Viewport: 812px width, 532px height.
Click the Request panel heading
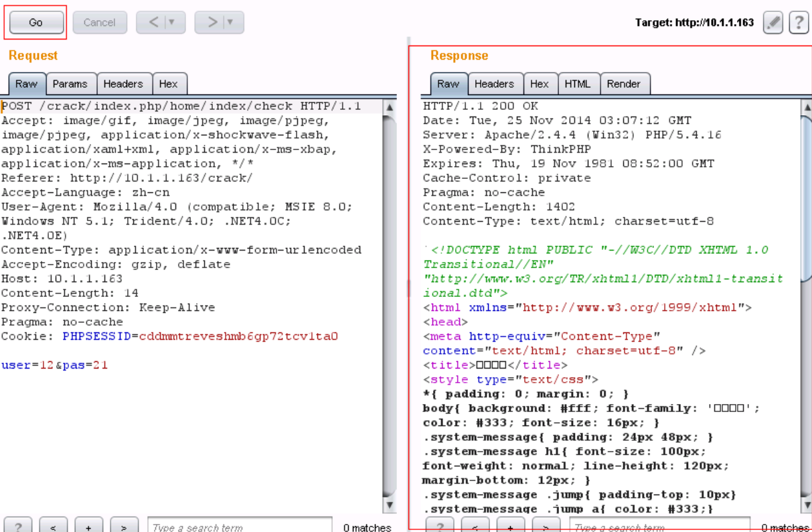(33, 56)
